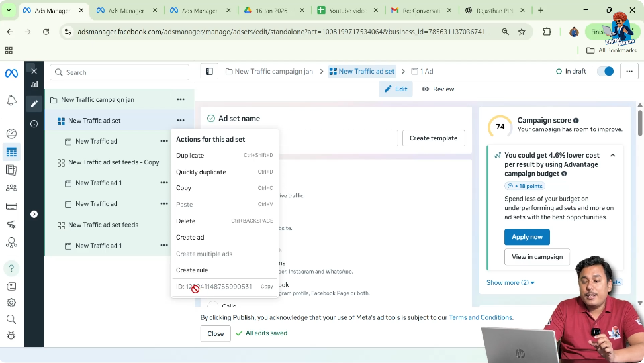Open the campaign score info icon
Image resolution: width=644 pixels, height=363 pixels.
[576, 121]
